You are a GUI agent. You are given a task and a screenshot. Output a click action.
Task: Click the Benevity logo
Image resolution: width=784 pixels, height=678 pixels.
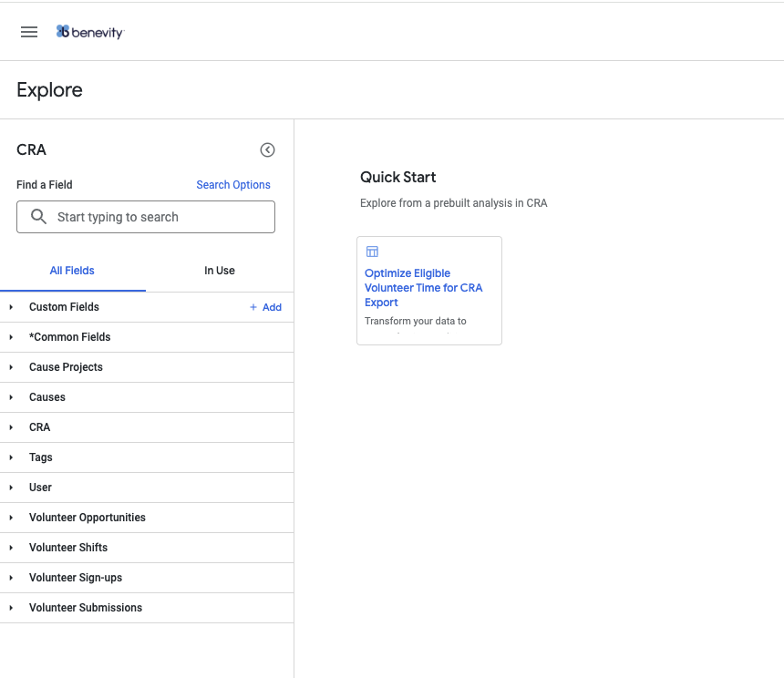click(x=90, y=32)
